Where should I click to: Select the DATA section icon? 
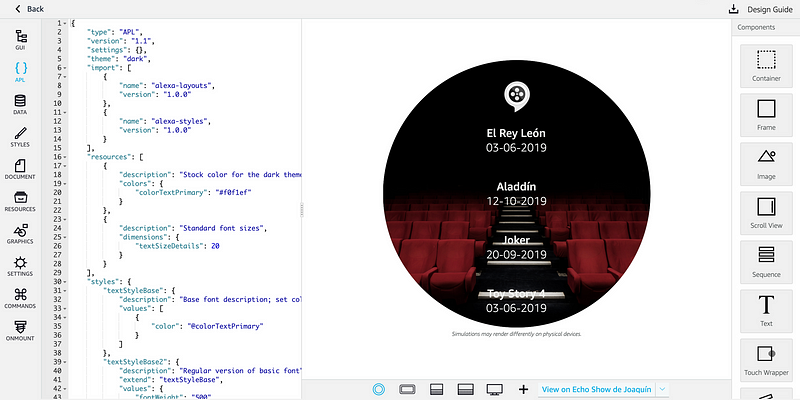(20, 105)
